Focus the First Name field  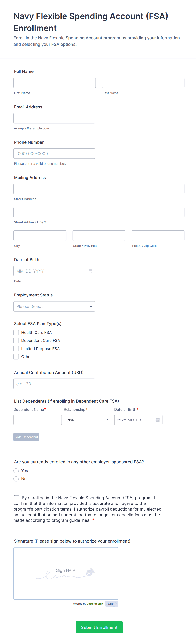pyautogui.click(x=55, y=83)
